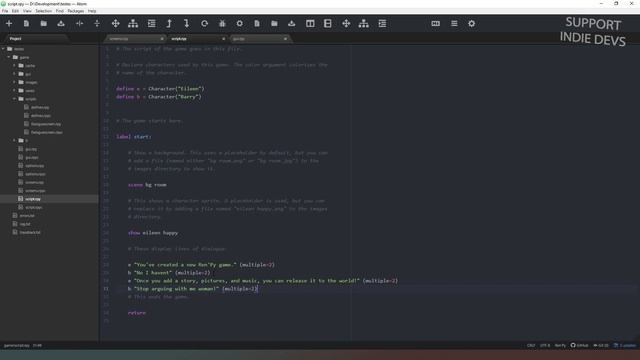Open log.txt in the project tree
The image size is (640, 360).
[x=25, y=224]
